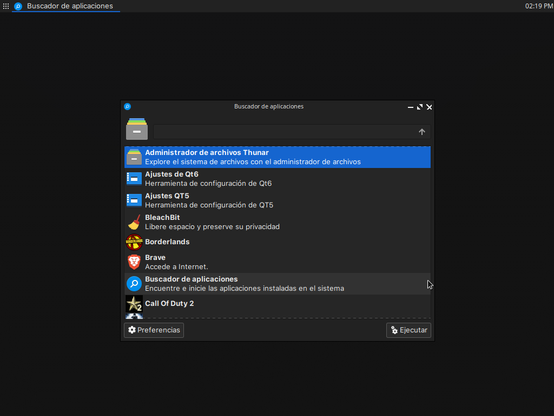Click the clock in the top panel
Image resolution: width=554 pixels, height=416 pixels.
click(x=538, y=6)
